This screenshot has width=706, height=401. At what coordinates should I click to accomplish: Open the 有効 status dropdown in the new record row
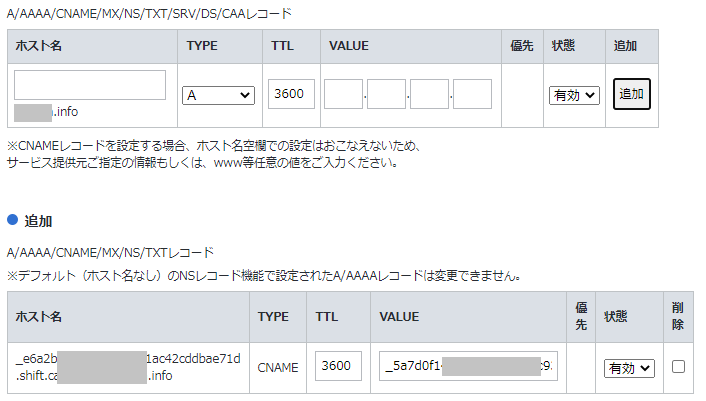tap(574, 95)
